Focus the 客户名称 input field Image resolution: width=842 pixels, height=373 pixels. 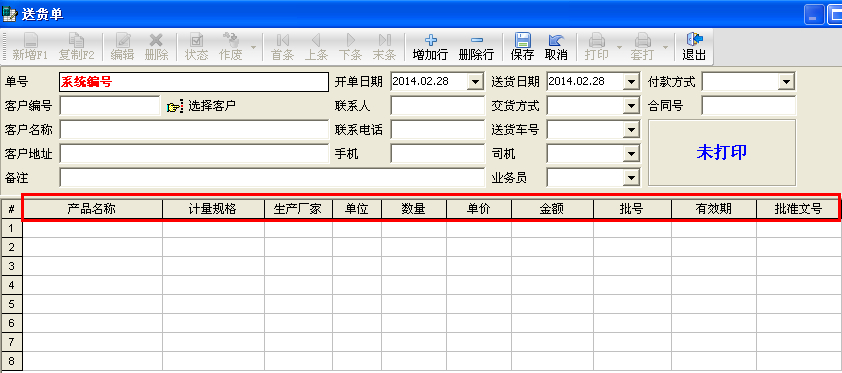coord(194,129)
